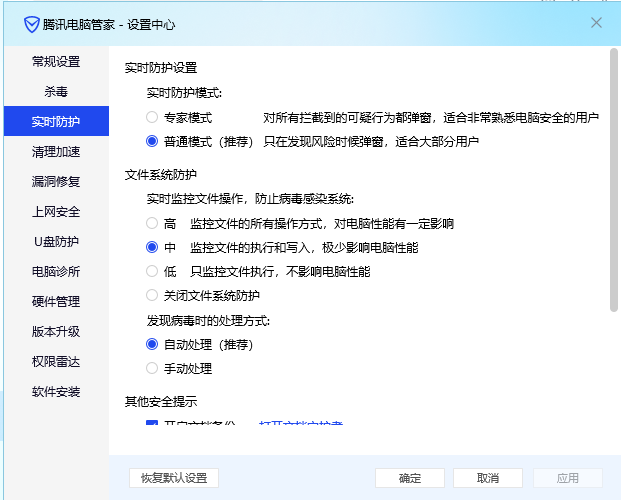
Task: Open the 常规设置 section
Action: click(56, 61)
